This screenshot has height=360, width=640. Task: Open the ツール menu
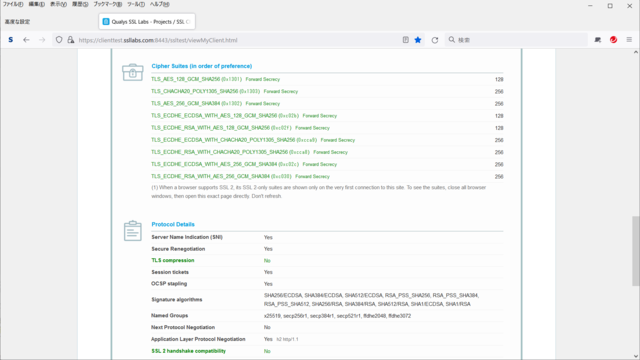(x=136, y=4)
